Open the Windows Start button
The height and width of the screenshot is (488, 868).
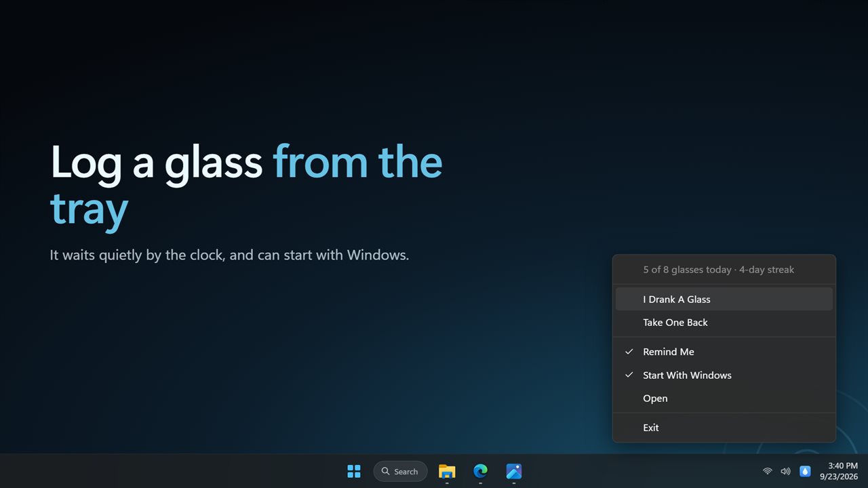(x=354, y=471)
